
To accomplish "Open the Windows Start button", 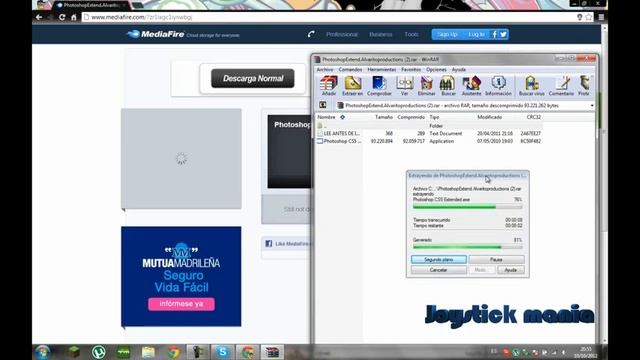I will click(x=42, y=352).
